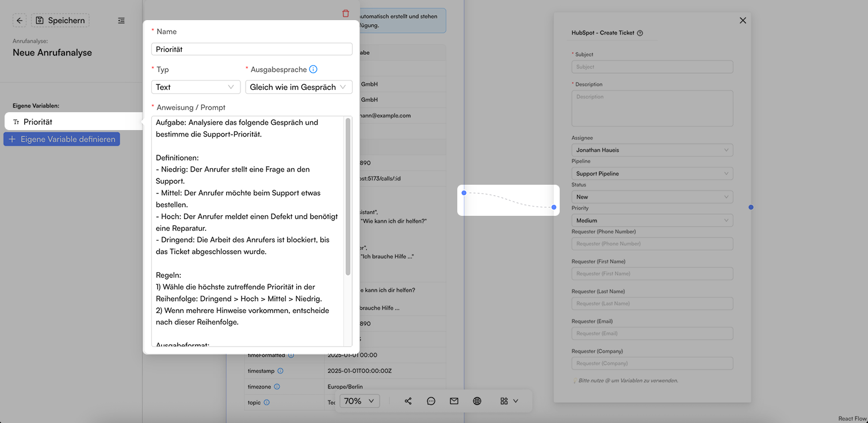
Task: Open the Ausgabesprache dropdown
Action: pos(299,87)
